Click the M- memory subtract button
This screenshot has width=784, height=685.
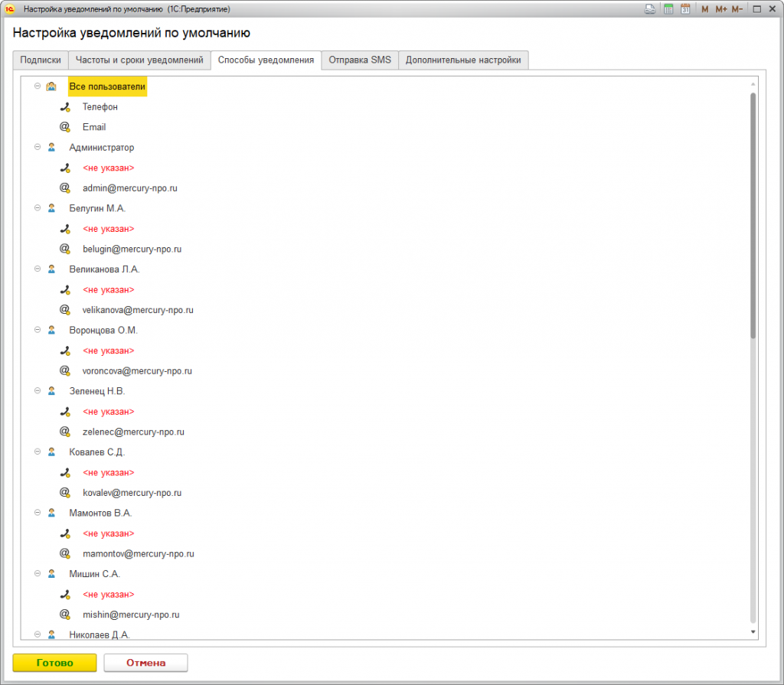tap(737, 9)
